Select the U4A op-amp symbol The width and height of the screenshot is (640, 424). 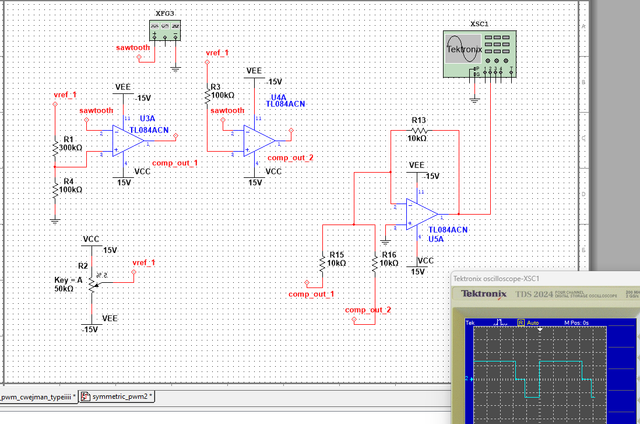(x=259, y=141)
